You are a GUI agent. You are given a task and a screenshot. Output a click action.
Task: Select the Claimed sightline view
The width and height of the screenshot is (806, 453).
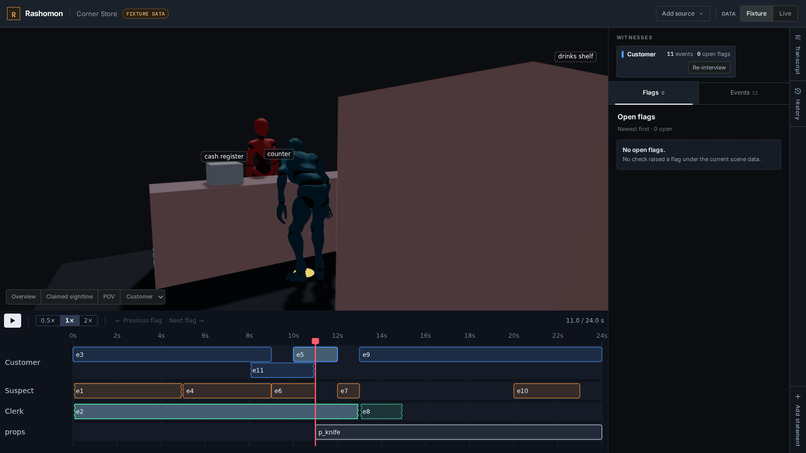[x=69, y=297]
